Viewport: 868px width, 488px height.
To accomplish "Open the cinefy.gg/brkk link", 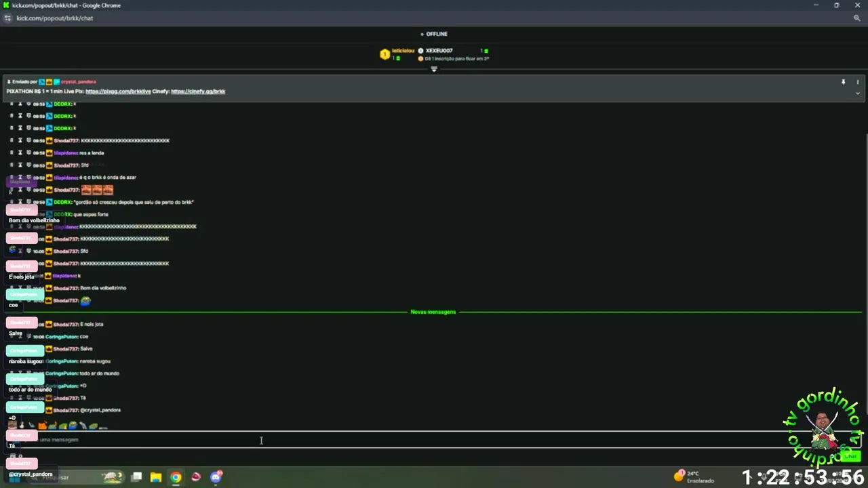I will tap(198, 91).
